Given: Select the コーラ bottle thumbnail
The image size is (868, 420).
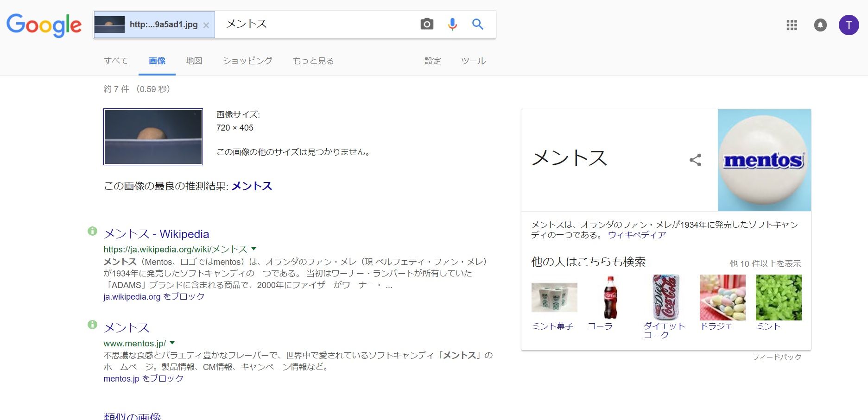Looking at the screenshot, I should coord(610,297).
